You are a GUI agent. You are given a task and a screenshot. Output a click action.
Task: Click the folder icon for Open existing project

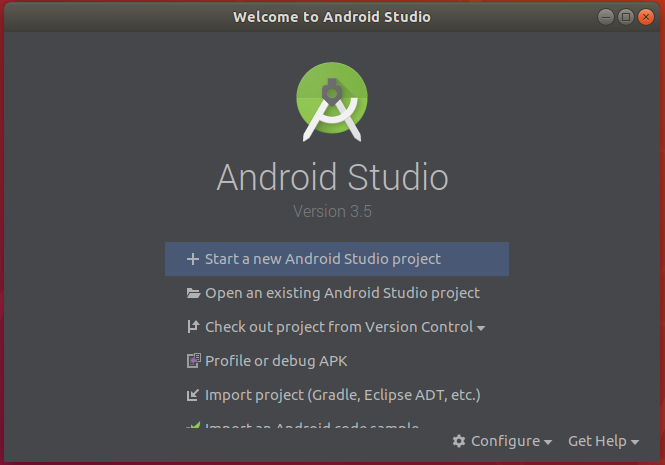coord(193,293)
